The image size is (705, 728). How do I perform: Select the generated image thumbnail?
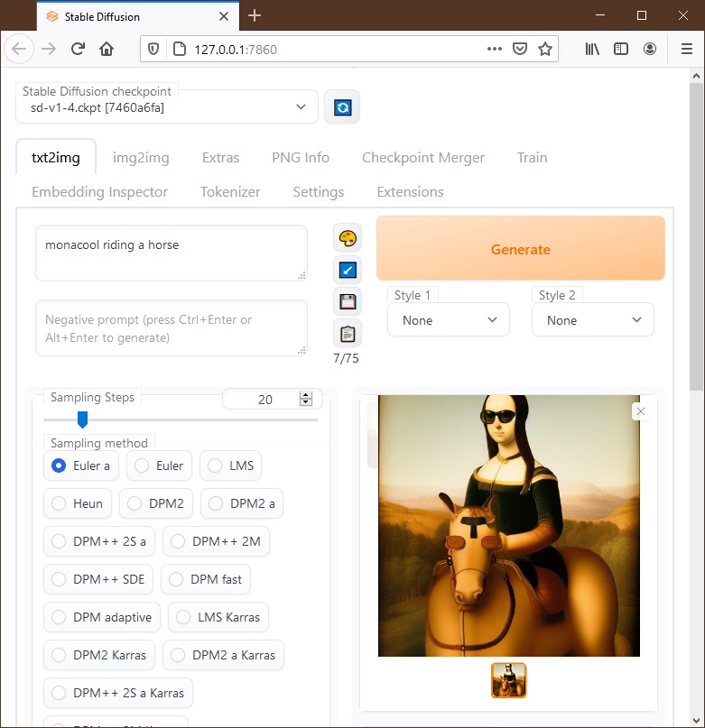pyautogui.click(x=509, y=680)
